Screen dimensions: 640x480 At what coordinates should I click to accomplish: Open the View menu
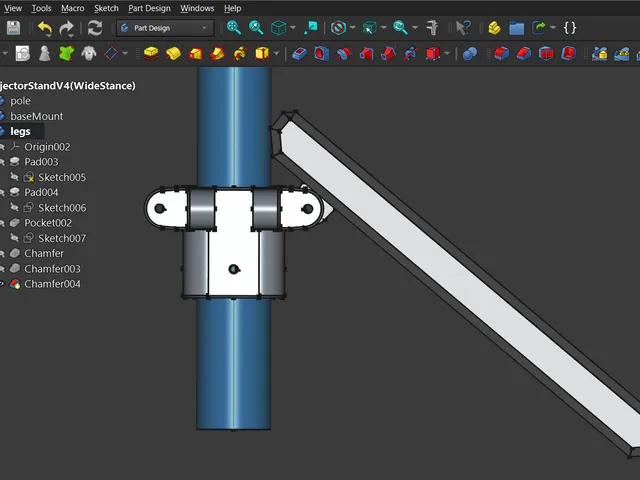click(13, 8)
